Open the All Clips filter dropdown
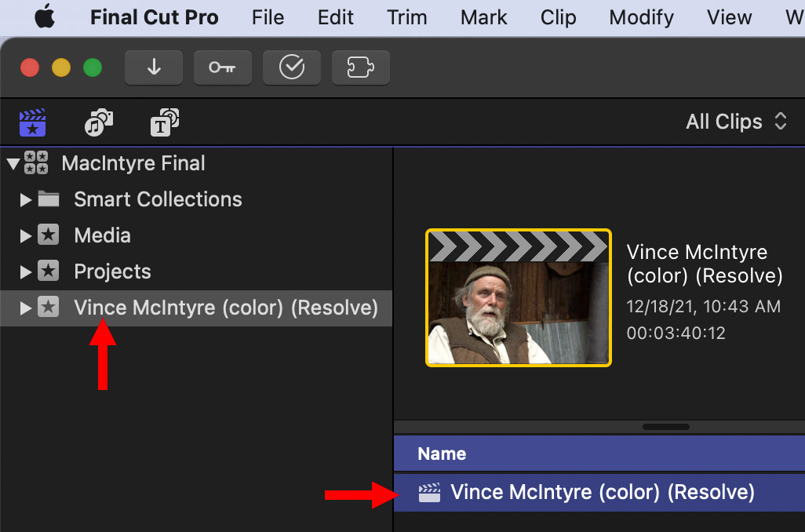The image size is (805, 532). (x=736, y=122)
